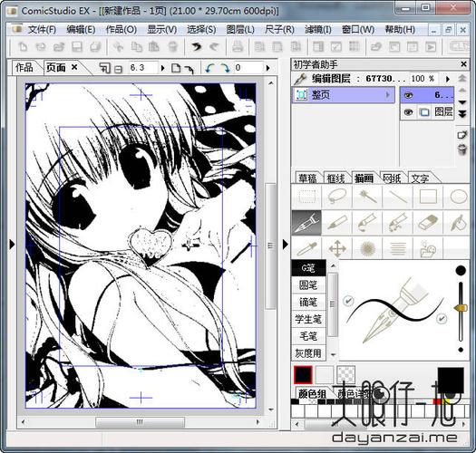Delete layer with the trash can icon
This screenshot has height=453, width=476.
461,149
